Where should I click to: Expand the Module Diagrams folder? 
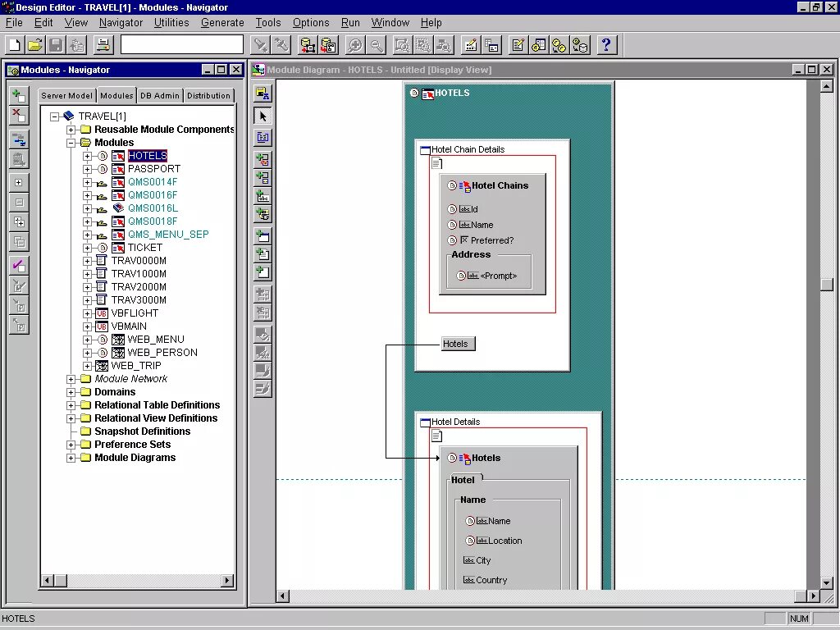[71, 458]
